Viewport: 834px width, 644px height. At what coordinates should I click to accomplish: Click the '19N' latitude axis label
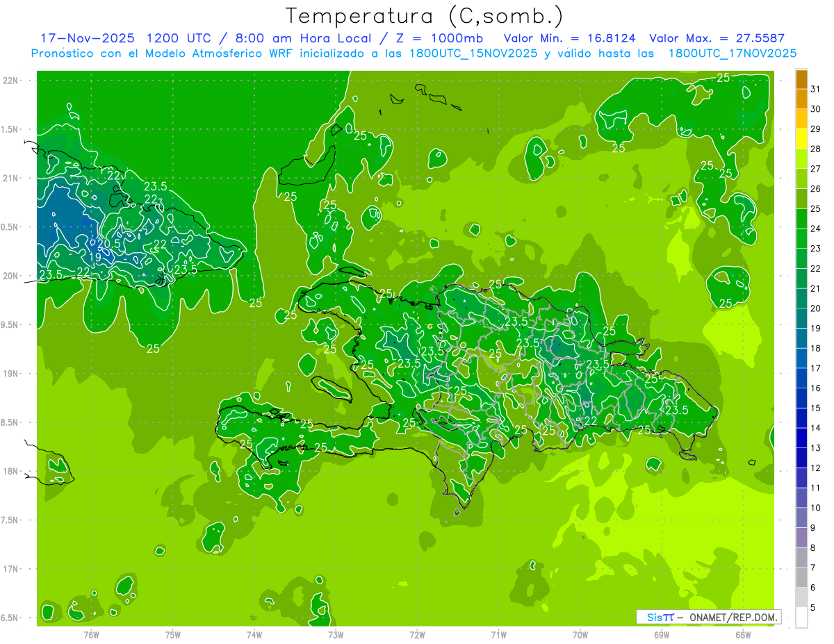point(12,374)
